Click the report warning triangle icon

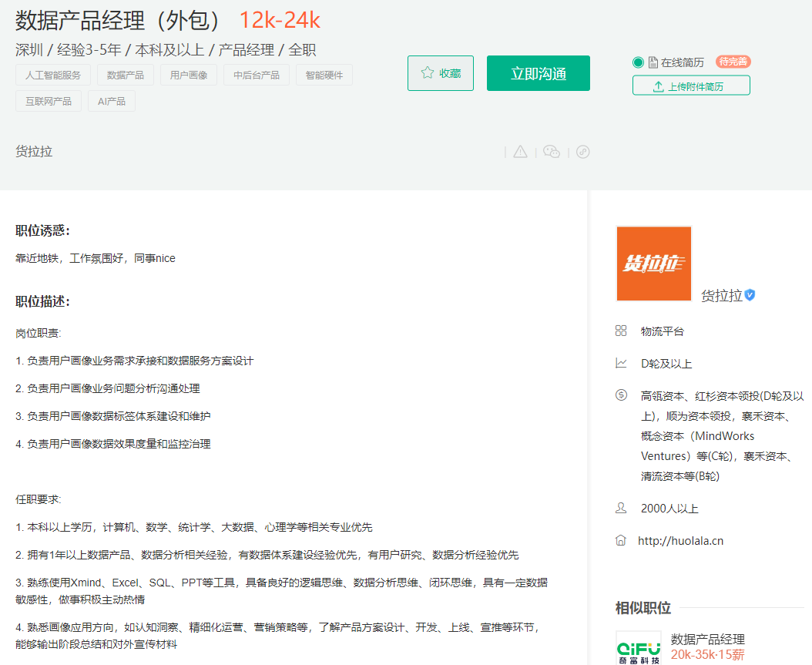pos(521,152)
